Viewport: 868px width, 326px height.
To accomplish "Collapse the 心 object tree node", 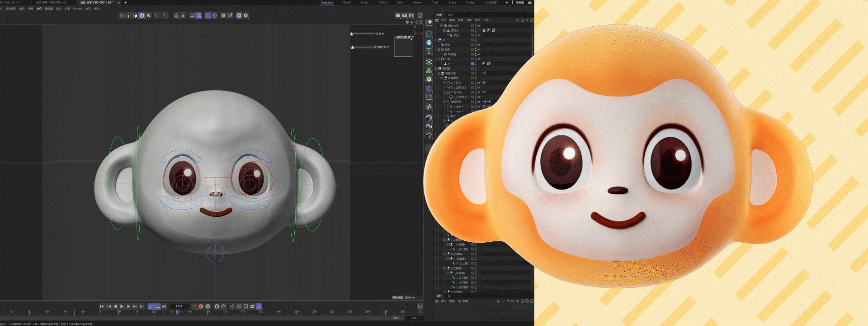I will click(436, 40).
